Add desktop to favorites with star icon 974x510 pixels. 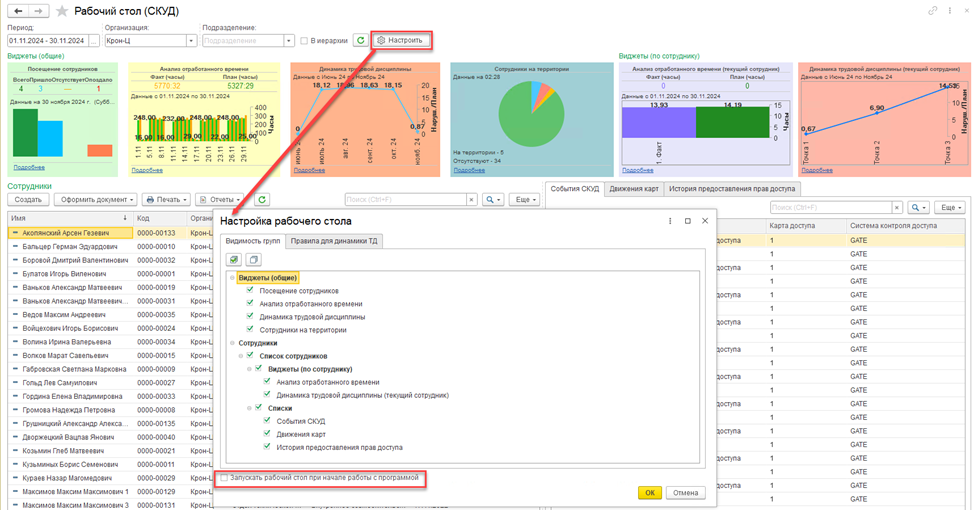pos(63,11)
